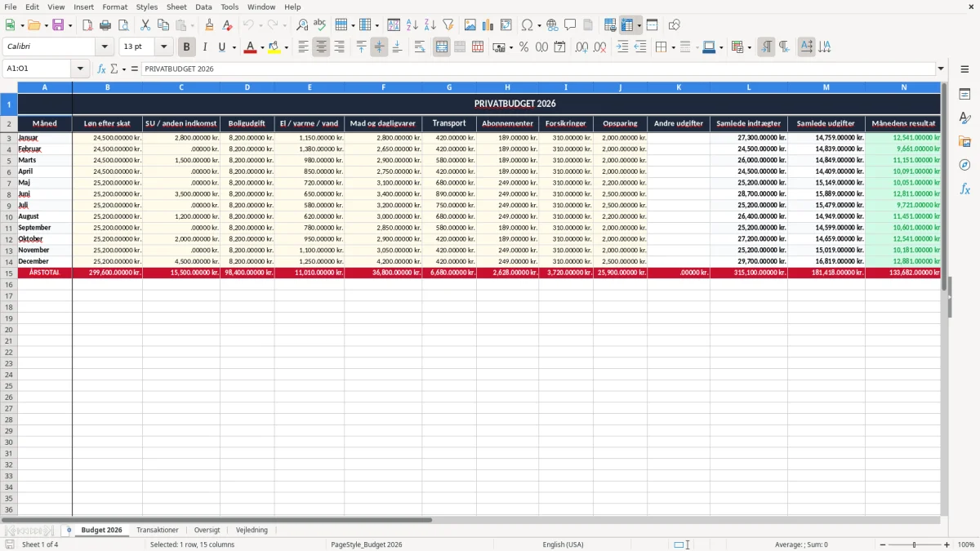The height and width of the screenshot is (551, 980).
Task: Toggle Merge and Center Cells
Action: coord(442,47)
